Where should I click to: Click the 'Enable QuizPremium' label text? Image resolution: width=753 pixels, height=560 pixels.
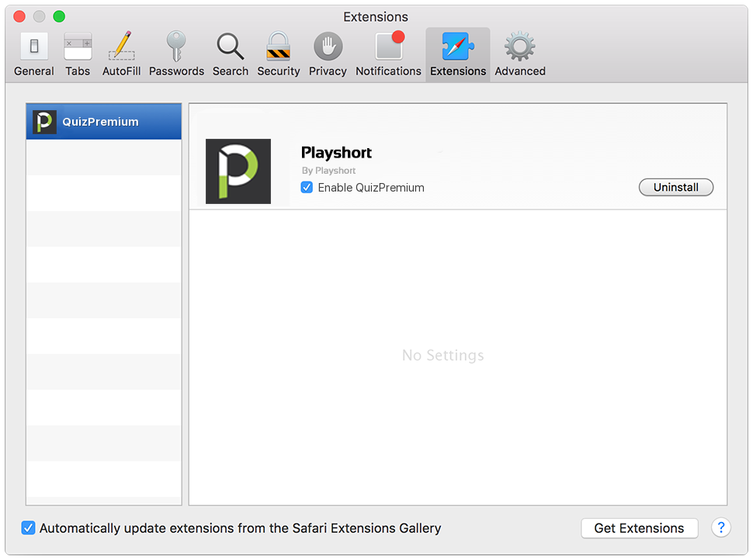click(371, 188)
